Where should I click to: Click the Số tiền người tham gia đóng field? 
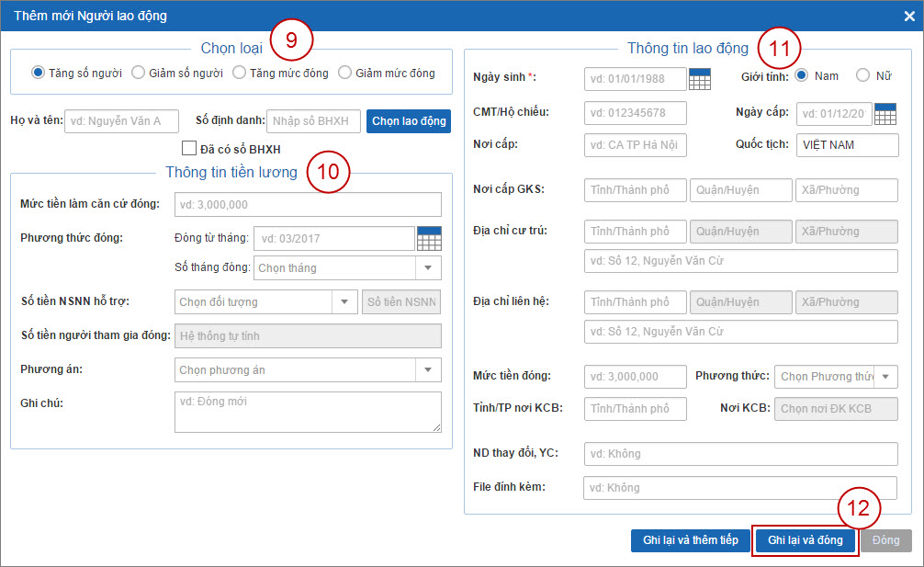coord(308,336)
